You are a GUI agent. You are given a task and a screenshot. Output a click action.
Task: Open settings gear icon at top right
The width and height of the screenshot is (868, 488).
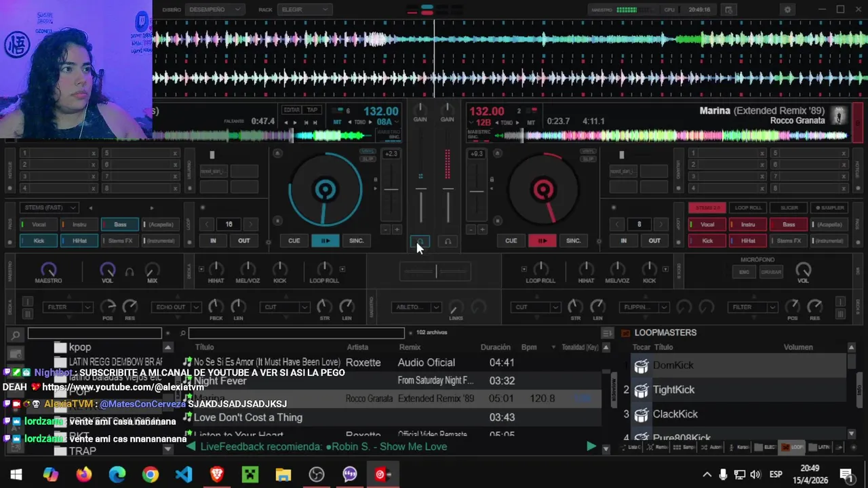tap(787, 9)
